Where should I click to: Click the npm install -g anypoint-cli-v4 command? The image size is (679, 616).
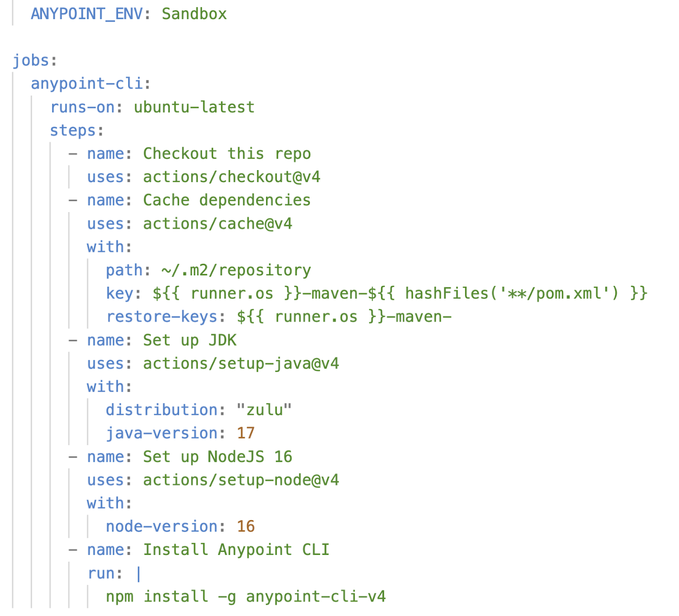246,597
